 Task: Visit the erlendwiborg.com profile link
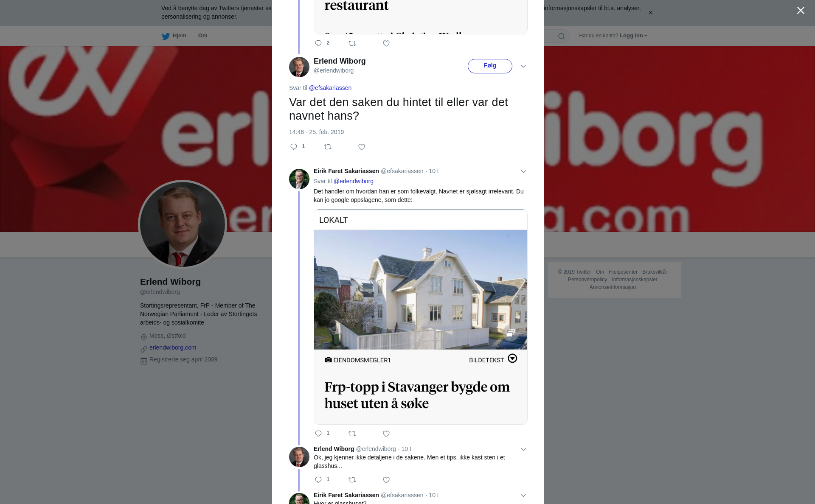coord(173,347)
